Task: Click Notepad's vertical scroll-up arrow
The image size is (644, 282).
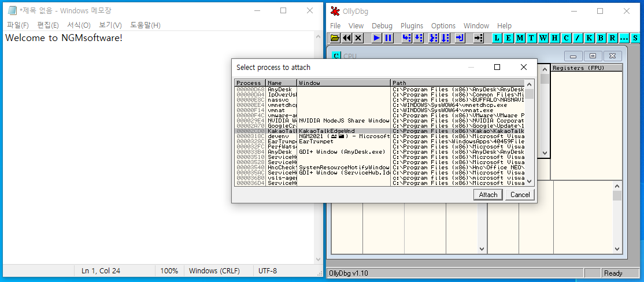Action: 318,36
